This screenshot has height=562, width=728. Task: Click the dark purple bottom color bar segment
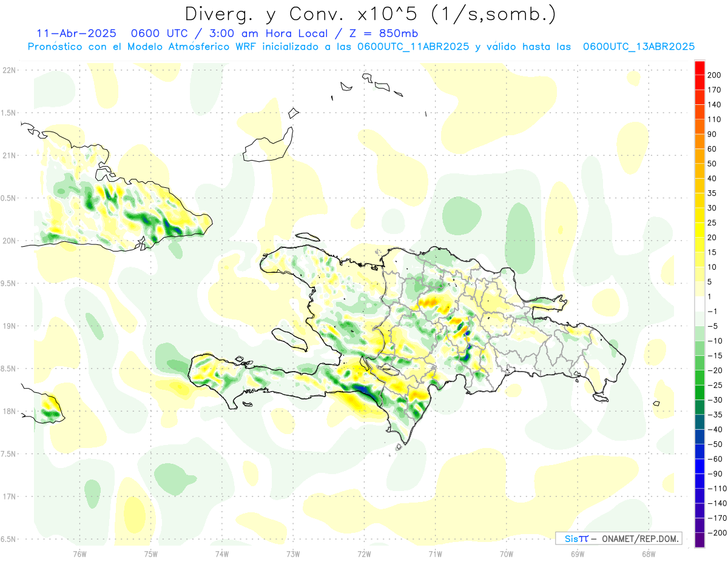pos(699,540)
